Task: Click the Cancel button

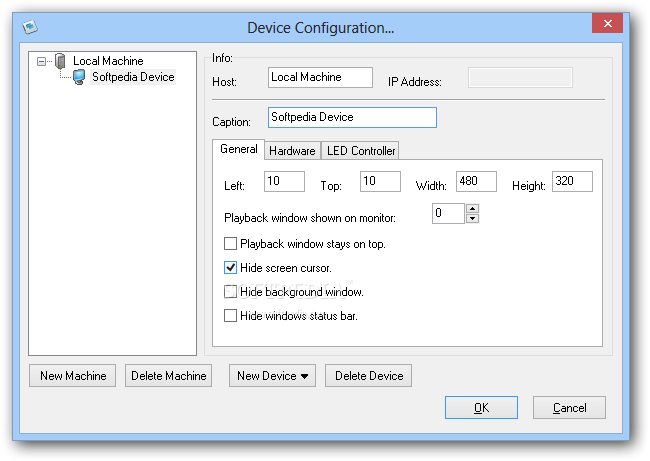Action: (569, 408)
